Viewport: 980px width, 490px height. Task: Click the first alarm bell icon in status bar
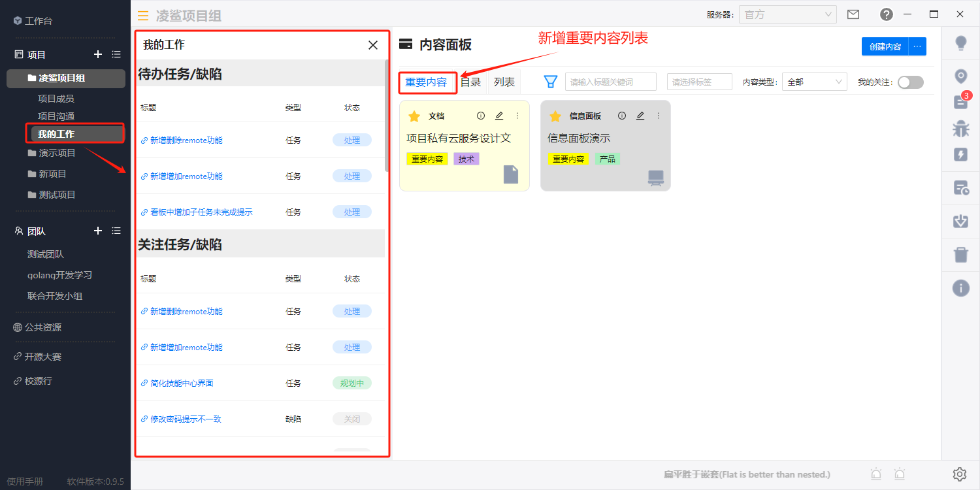point(876,474)
